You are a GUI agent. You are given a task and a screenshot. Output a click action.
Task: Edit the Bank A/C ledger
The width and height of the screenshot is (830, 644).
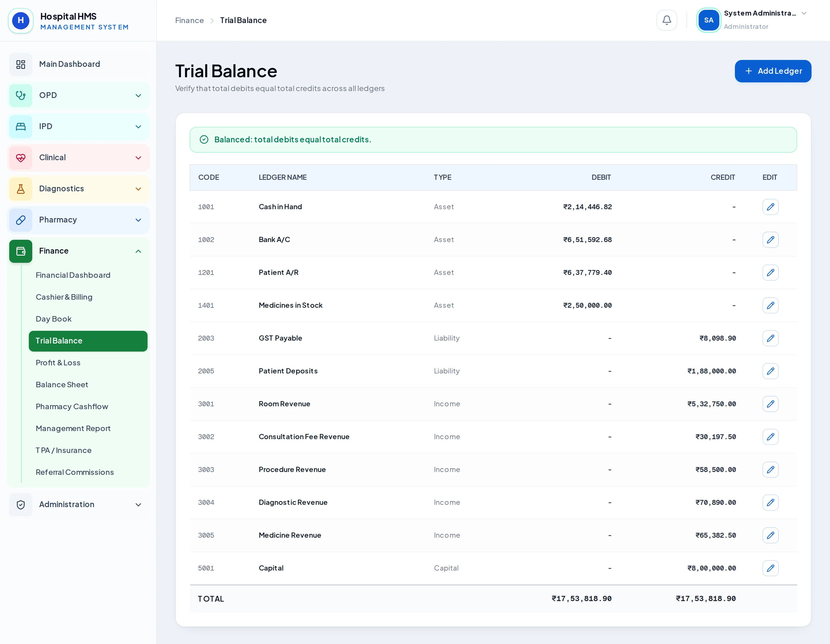tap(770, 240)
